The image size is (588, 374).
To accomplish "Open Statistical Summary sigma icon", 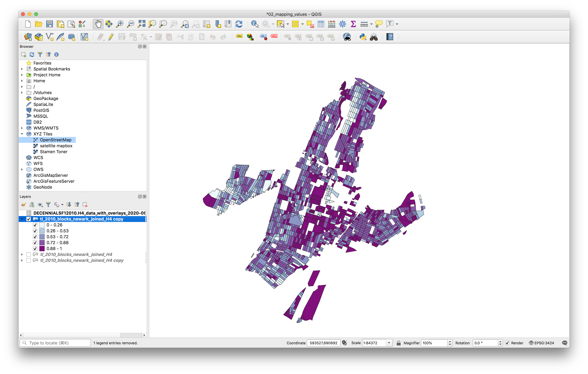I will coord(353,24).
